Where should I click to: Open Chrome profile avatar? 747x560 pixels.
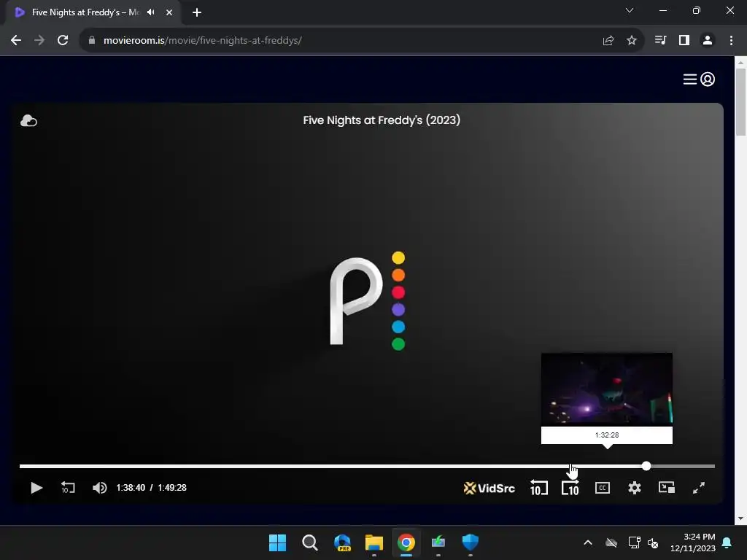tap(708, 41)
